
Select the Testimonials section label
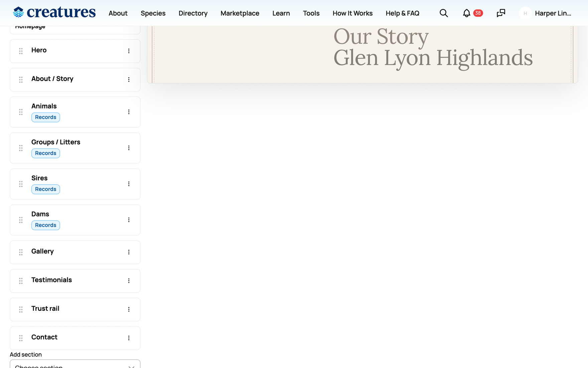pyautogui.click(x=51, y=280)
